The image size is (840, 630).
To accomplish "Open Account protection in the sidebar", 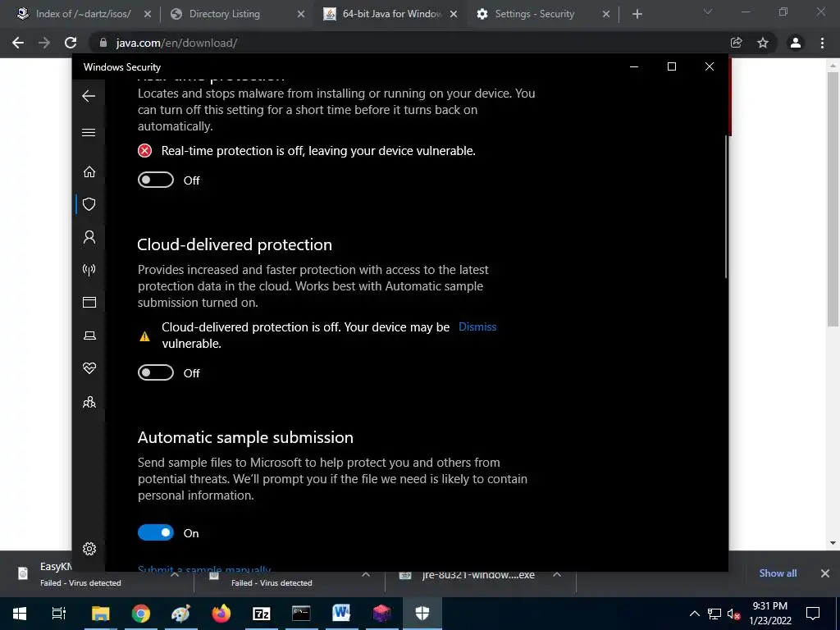I will 89,237.
